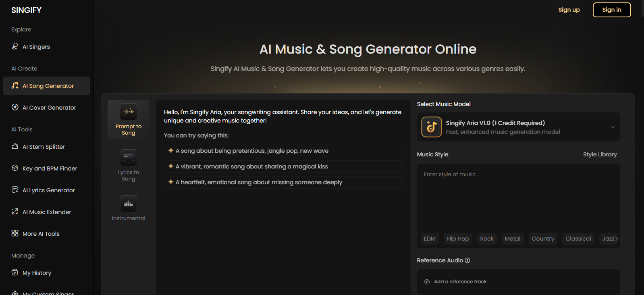This screenshot has width=644, height=295.
Task: Open More AI Tools grid icon
Action: click(x=15, y=233)
